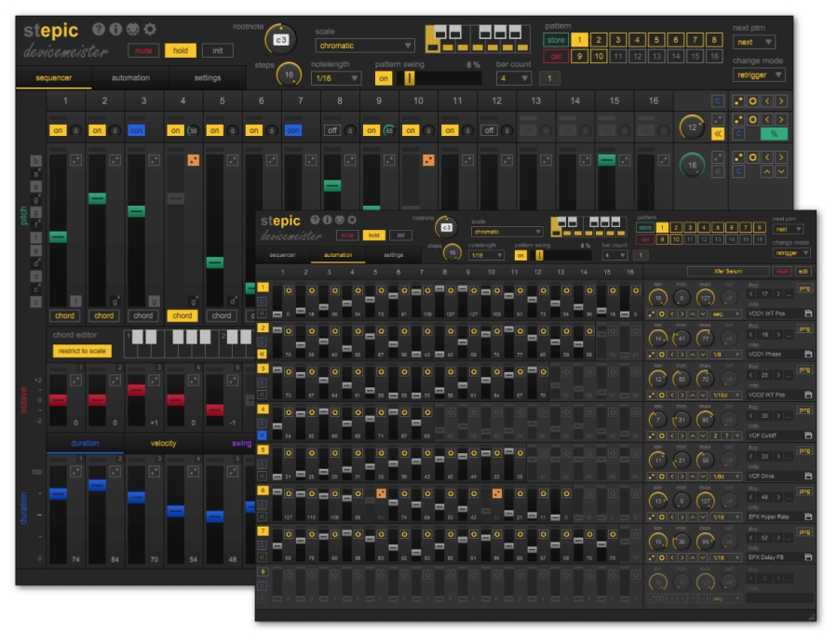Select the velocity tab in the sequencer window
The height and width of the screenshot is (644, 838).
click(163, 443)
